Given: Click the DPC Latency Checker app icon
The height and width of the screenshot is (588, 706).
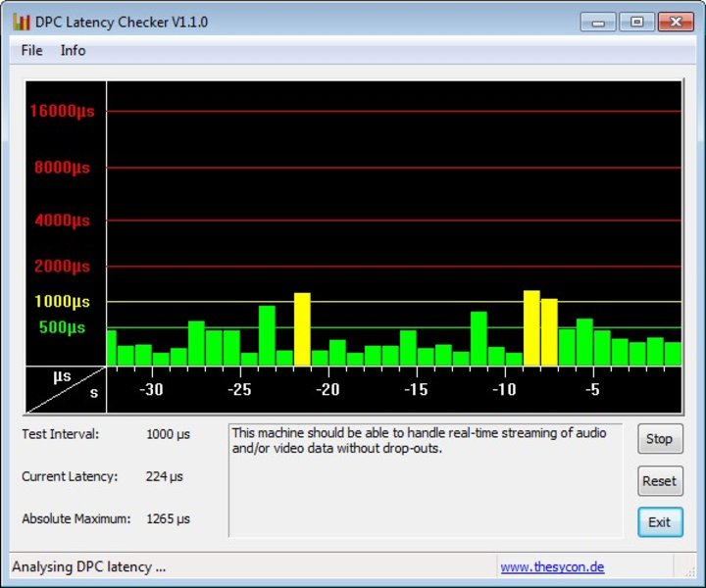Looking at the screenshot, I should [x=22, y=22].
